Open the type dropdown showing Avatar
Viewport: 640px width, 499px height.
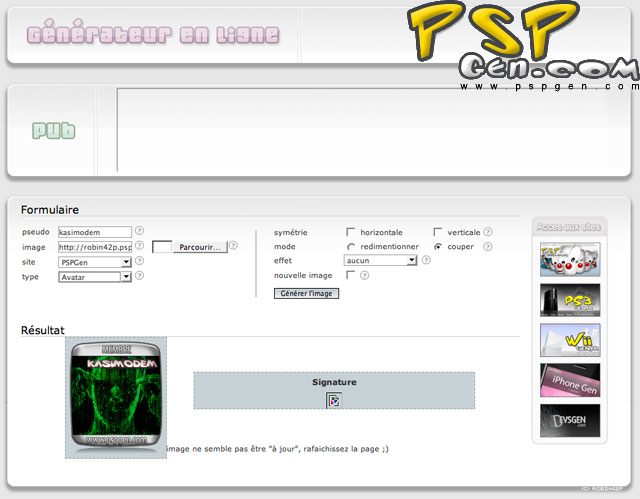(95, 277)
